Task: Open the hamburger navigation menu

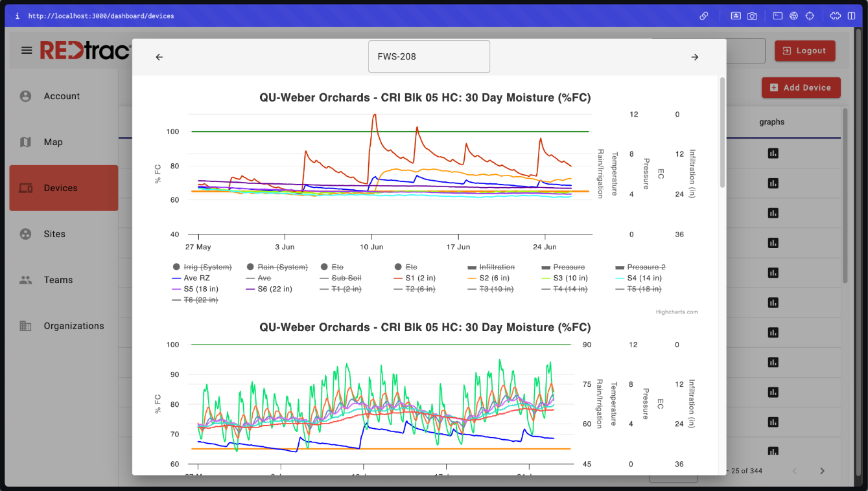Action: coord(27,50)
